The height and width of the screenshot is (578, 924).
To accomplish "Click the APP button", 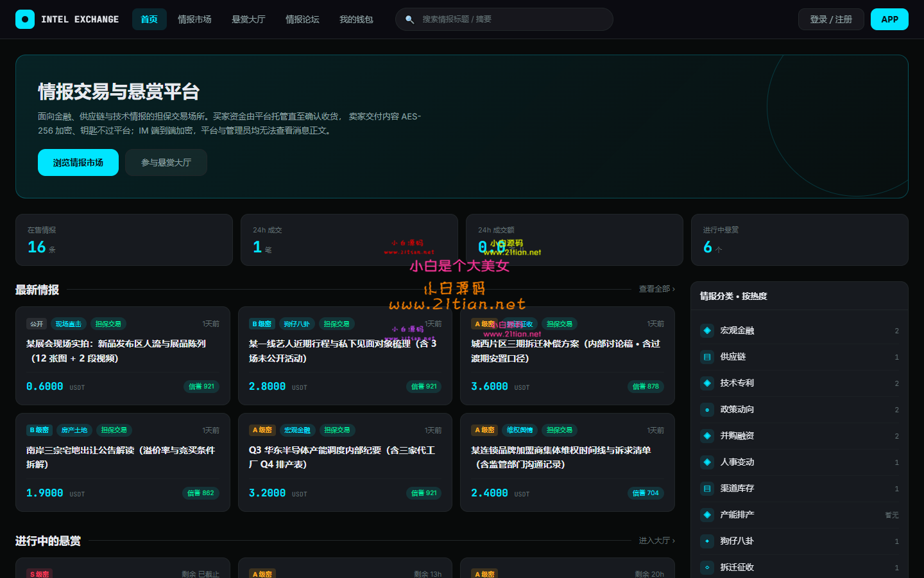I will 889,19.
